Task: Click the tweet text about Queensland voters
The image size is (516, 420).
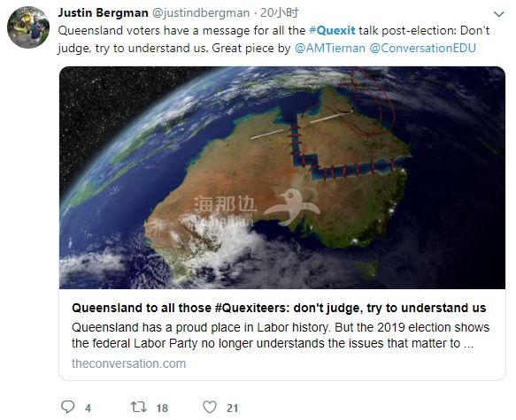Action: pos(273,40)
